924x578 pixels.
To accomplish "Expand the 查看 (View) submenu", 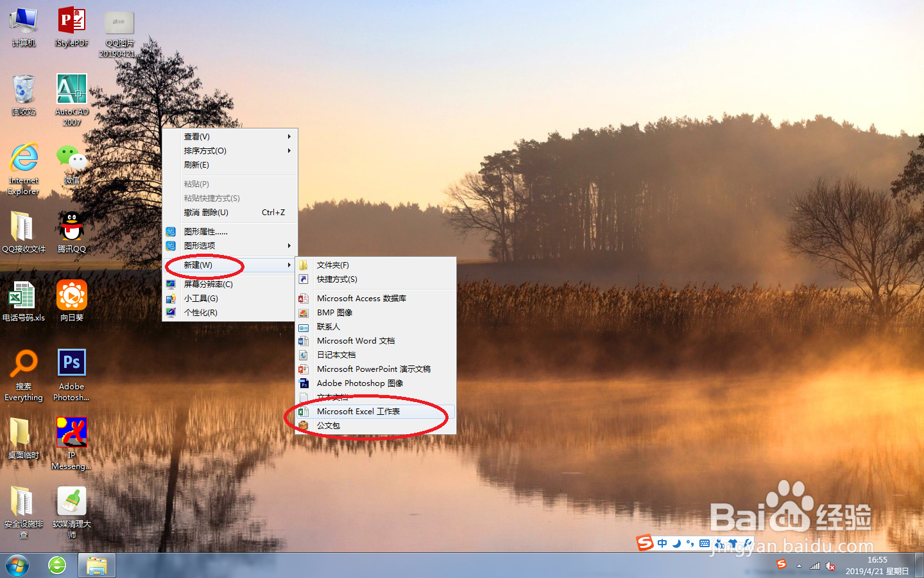I will coord(196,136).
